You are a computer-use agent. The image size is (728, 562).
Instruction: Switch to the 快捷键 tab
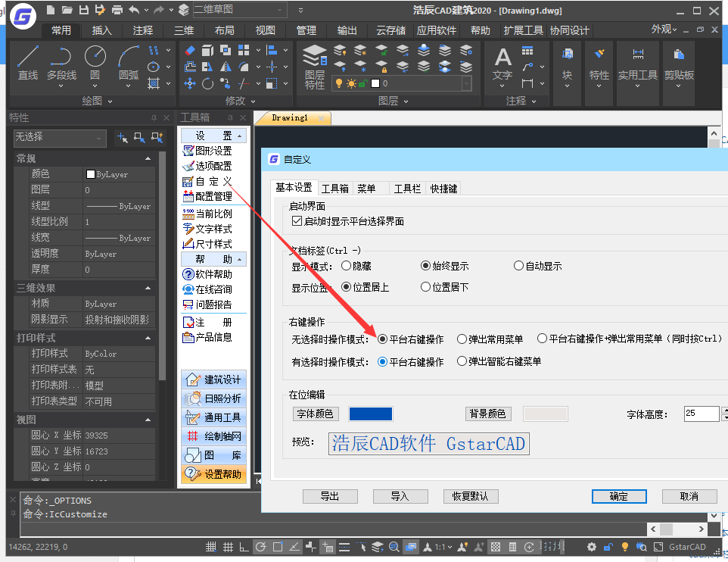point(443,189)
